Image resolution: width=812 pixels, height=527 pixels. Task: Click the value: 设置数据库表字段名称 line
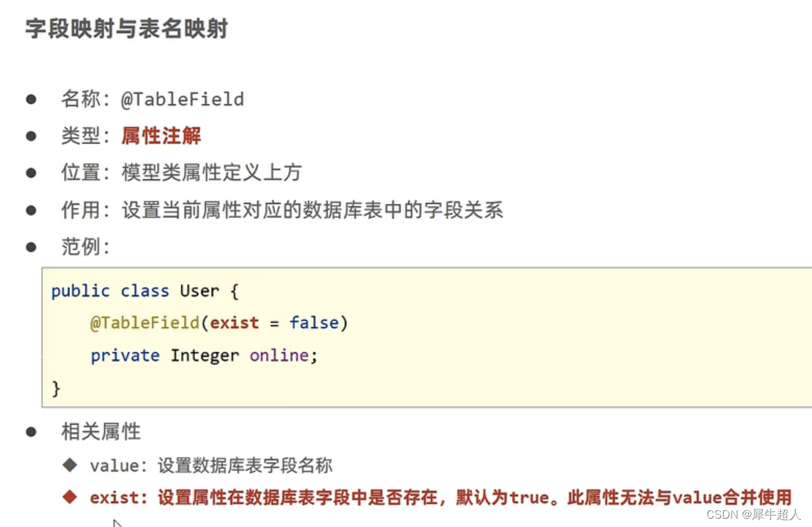(211, 465)
